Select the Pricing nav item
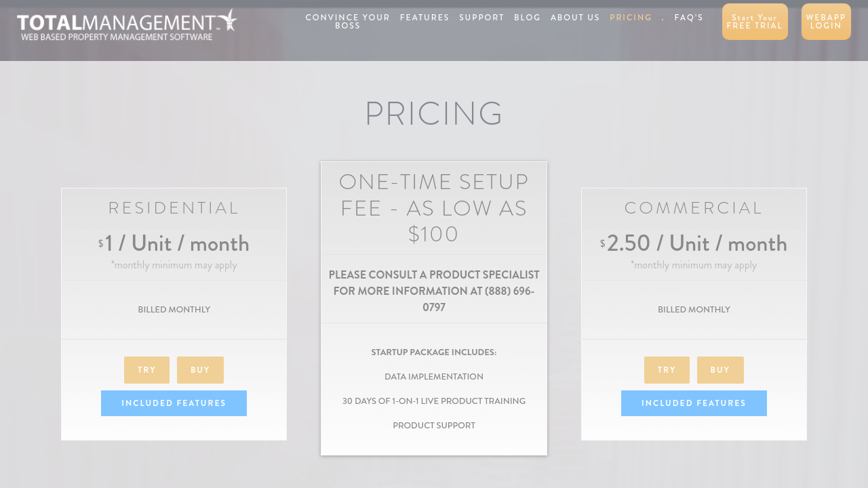The height and width of the screenshot is (488, 868). click(631, 18)
